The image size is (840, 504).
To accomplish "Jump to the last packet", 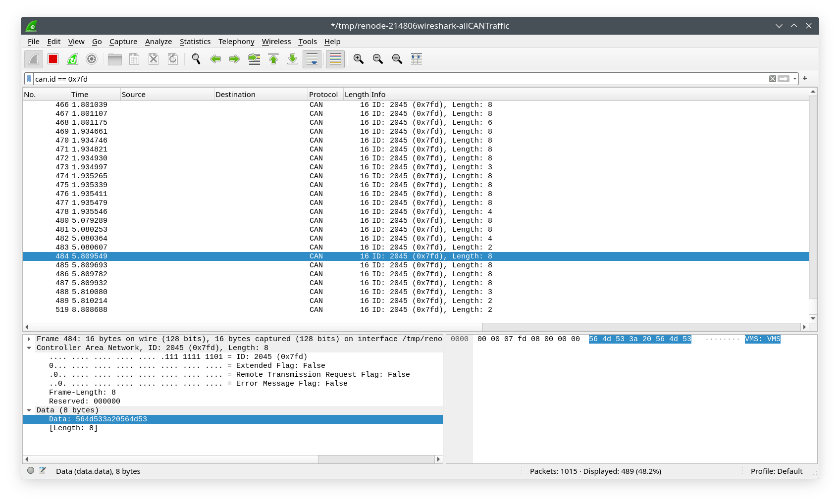I will 293,59.
